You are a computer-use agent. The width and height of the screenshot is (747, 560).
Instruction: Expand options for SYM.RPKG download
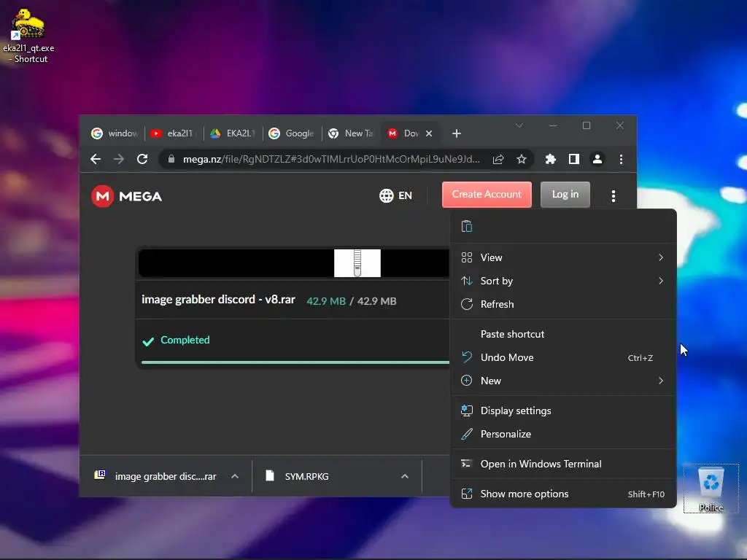pyautogui.click(x=405, y=476)
